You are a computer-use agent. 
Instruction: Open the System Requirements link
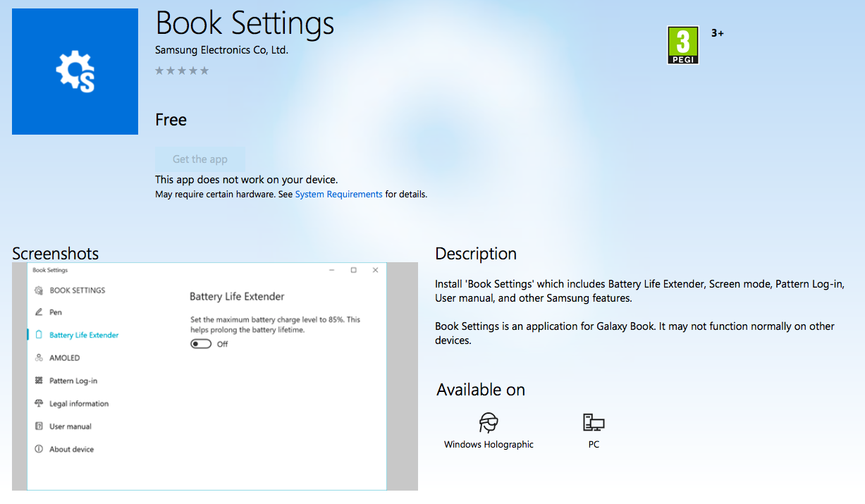point(338,195)
